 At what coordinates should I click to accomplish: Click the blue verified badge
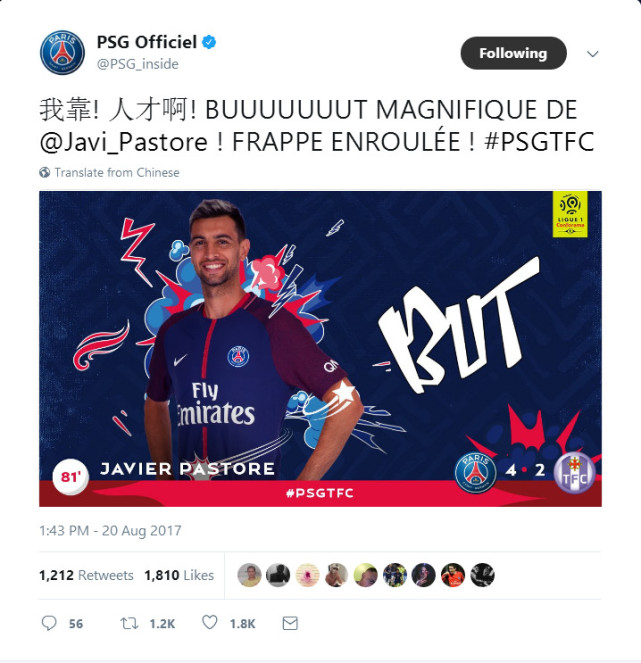tap(209, 42)
